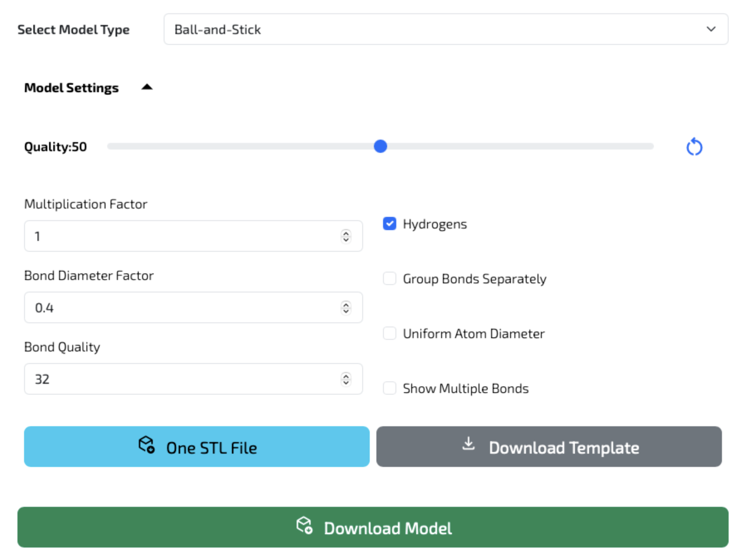Click inside the Multiplication Factor input field
This screenshot has height=560, width=744.
(x=193, y=236)
